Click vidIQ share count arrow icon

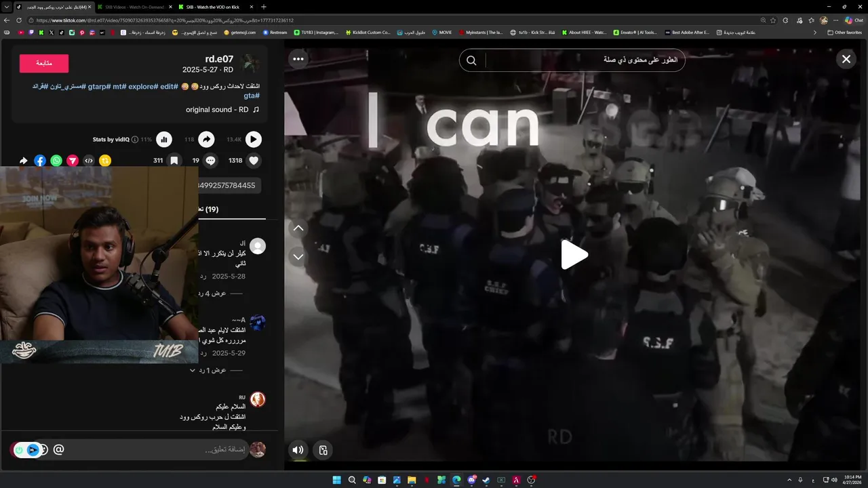pyautogui.click(x=206, y=140)
